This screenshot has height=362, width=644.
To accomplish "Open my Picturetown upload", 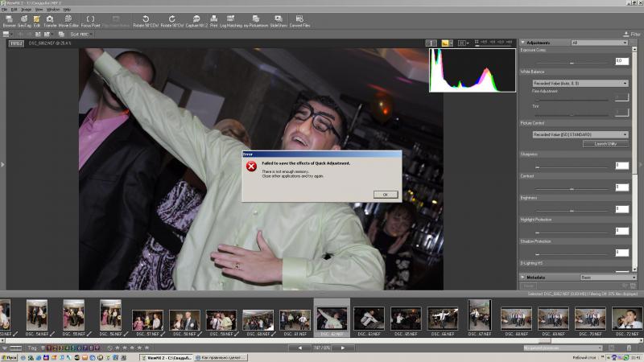I will [x=256, y=22].
